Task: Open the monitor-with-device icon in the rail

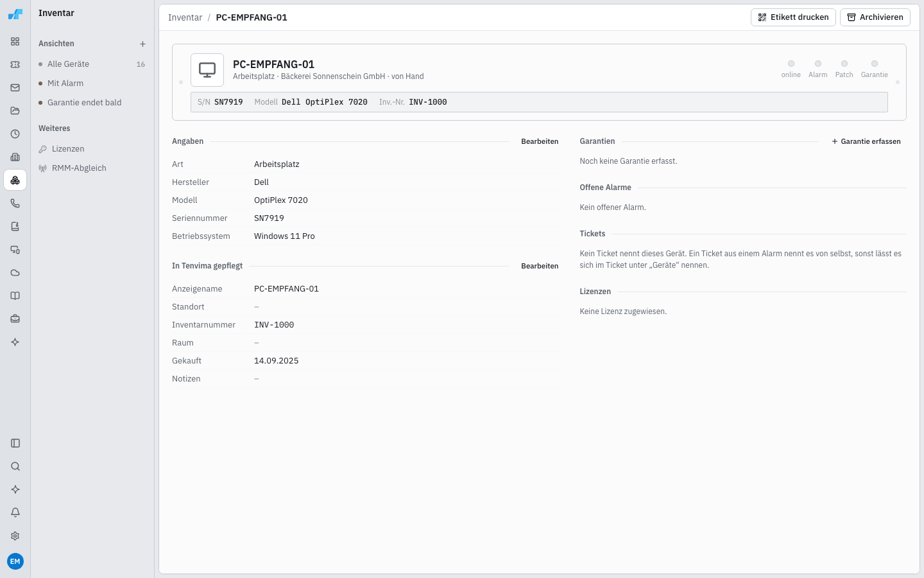Action: (x=15, y=250)
